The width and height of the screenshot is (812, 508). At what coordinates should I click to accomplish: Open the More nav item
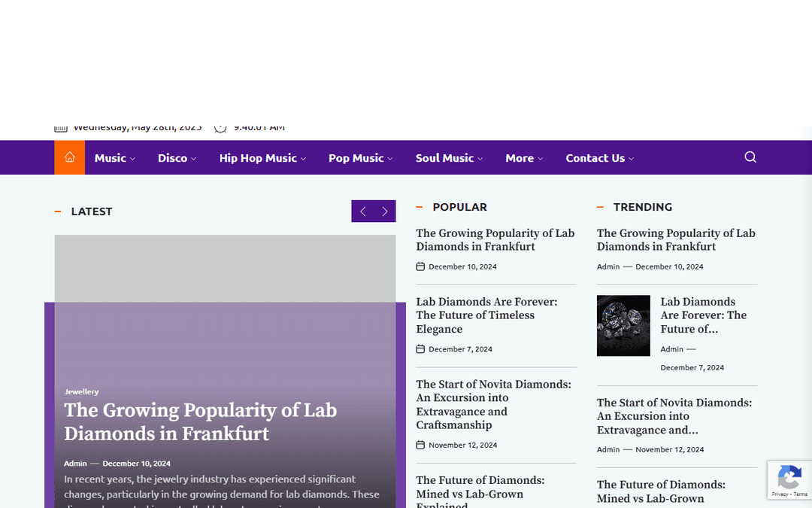520,157
